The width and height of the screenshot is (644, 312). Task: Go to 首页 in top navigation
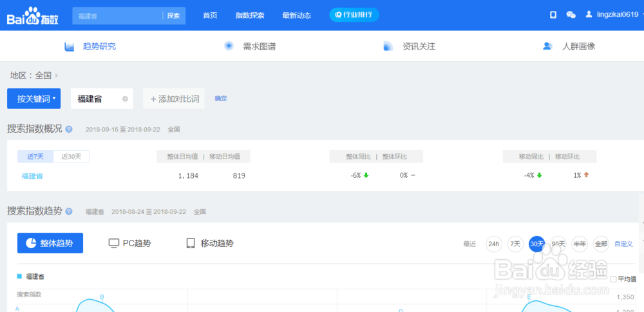point(210,15)
